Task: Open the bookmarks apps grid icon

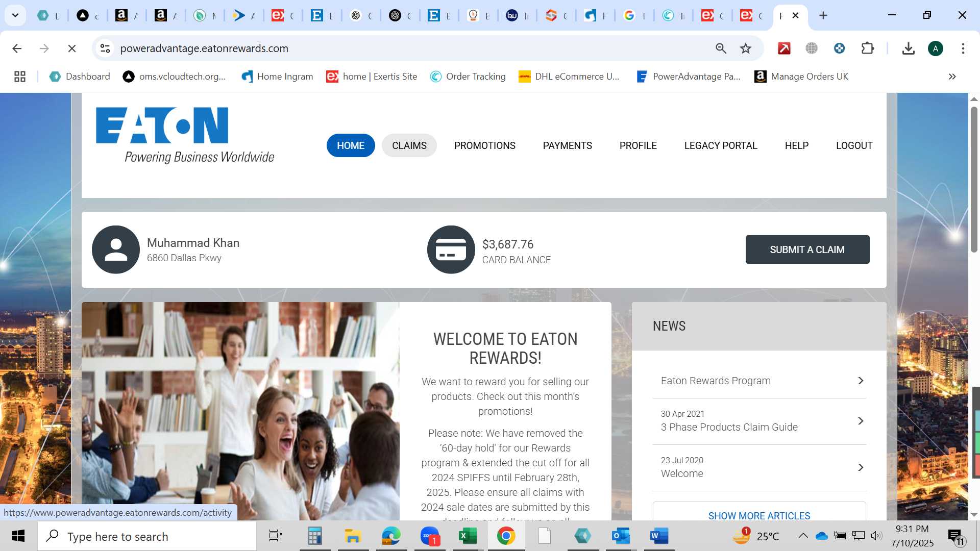Action: tap(20, 77)
